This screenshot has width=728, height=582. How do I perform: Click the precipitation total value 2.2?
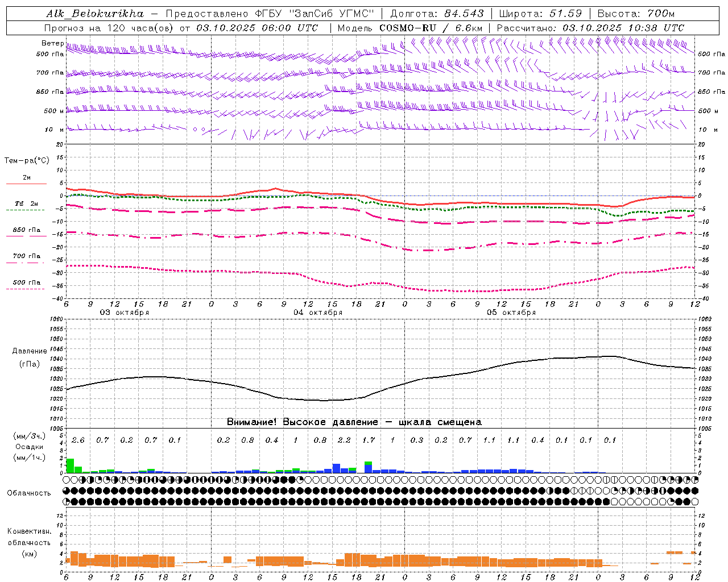[x=344, y=440]
